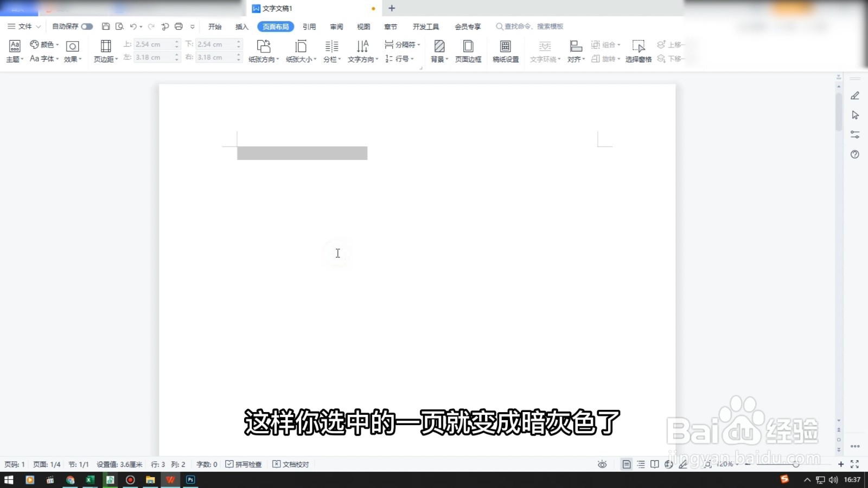868x488 pixels.
Task: Open the 主题 themes dropdown
Action: (x=15, y=51)
